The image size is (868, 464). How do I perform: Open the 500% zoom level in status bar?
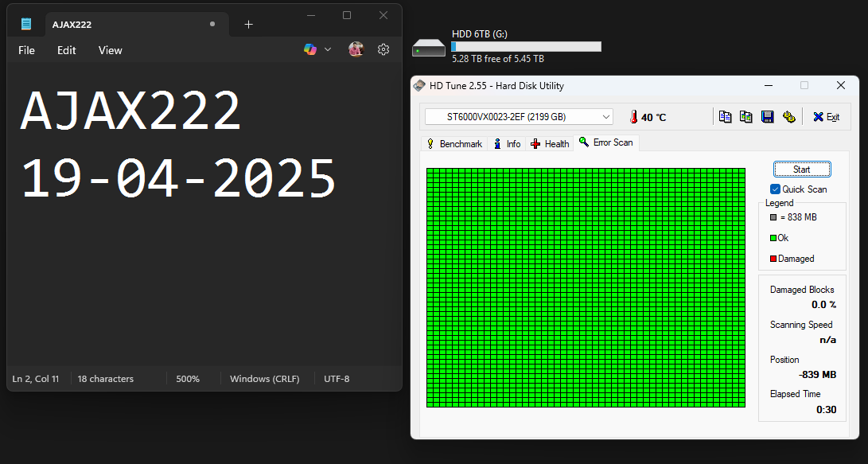(188, 379)
